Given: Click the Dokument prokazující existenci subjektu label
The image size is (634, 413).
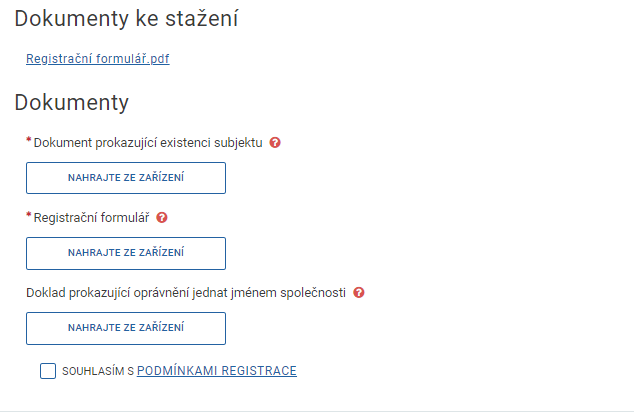Looking at the screenshot, I should pos(148,143).
